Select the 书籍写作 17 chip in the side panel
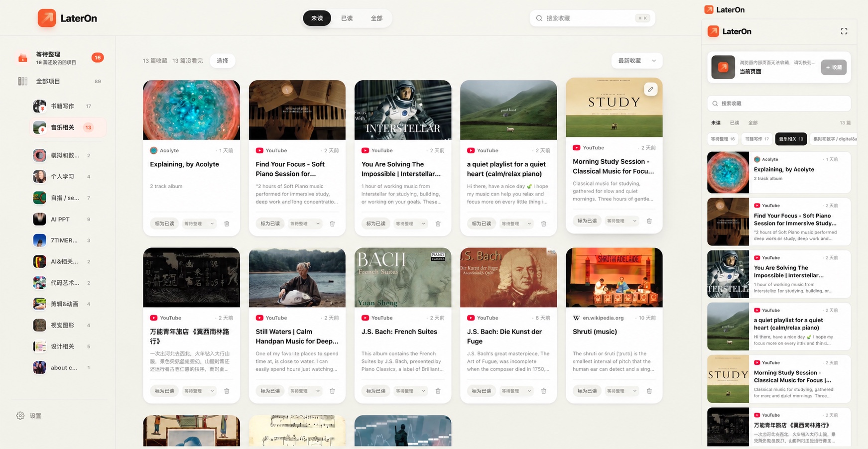 pyautogui.click(x=757, y=139)
